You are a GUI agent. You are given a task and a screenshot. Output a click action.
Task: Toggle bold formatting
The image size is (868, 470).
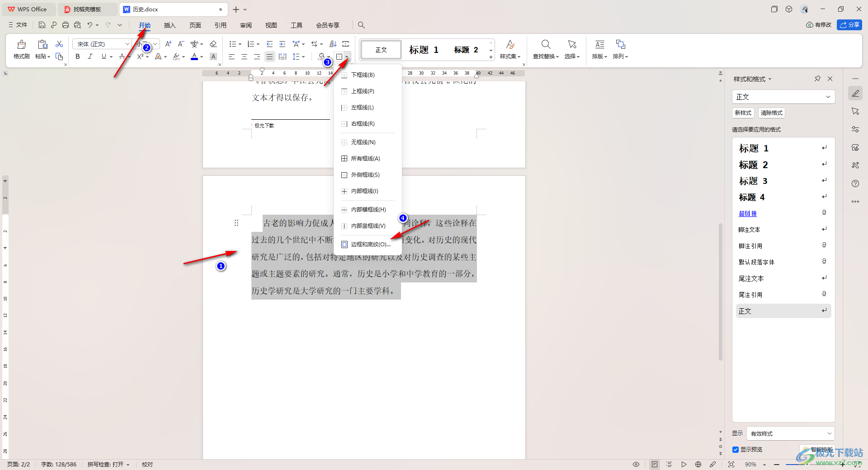coord(78,56)
